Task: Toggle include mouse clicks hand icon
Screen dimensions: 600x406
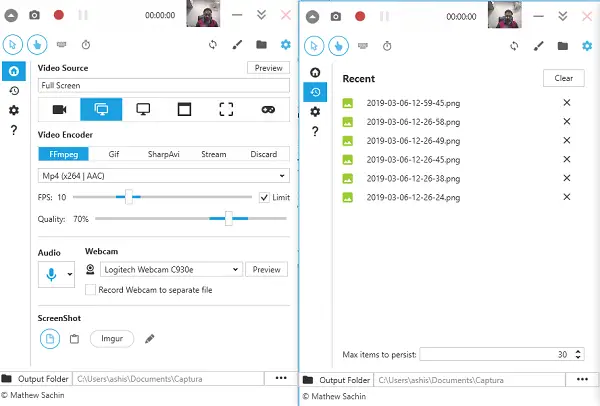Action: tap(37, 45)
